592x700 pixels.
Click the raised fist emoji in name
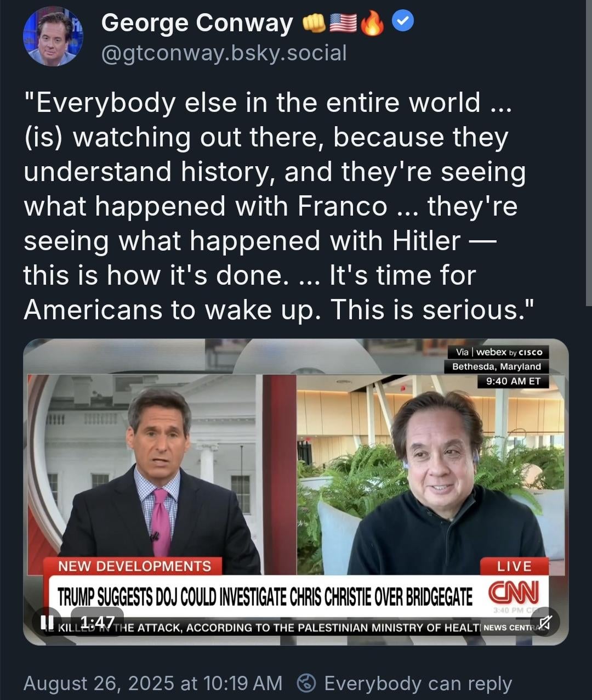314,23
